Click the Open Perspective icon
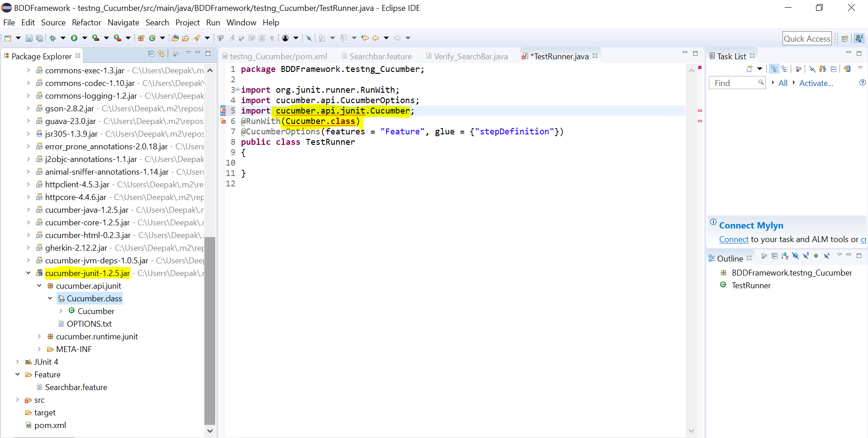This screenshot has height=438, width=868. (x=844, y=38)
